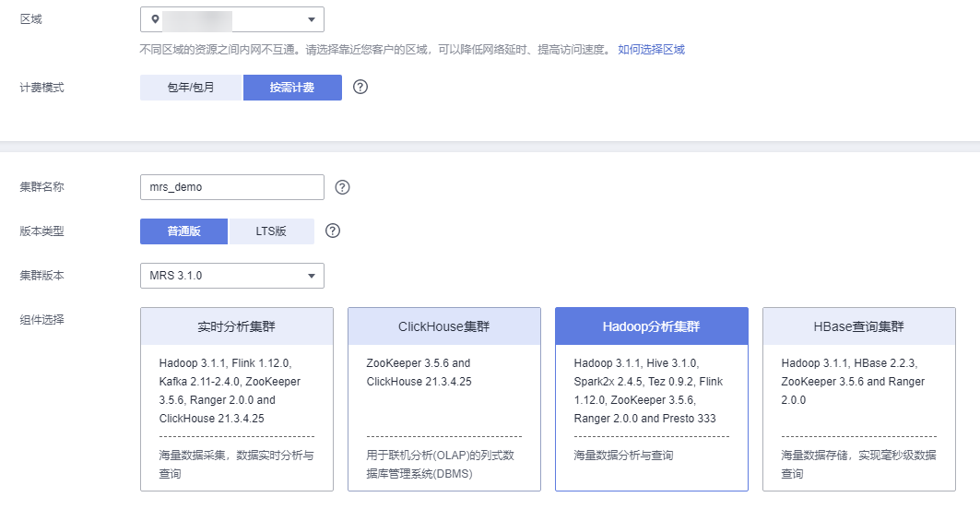Choose LTS版 version type
The height and width of the screenshot is (521, 980).
[271, 231]
